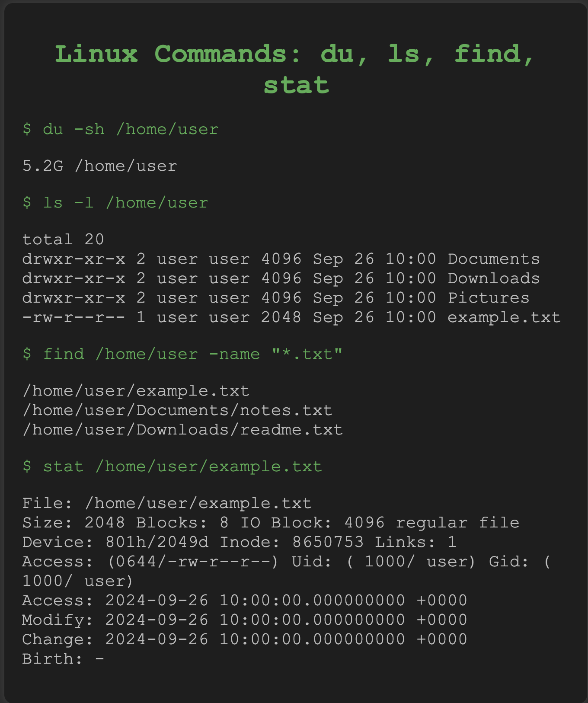The image size is (588, 703).
Task: Click the Change timestamp line
Action: pyautogui.click(x=245, y=639)
